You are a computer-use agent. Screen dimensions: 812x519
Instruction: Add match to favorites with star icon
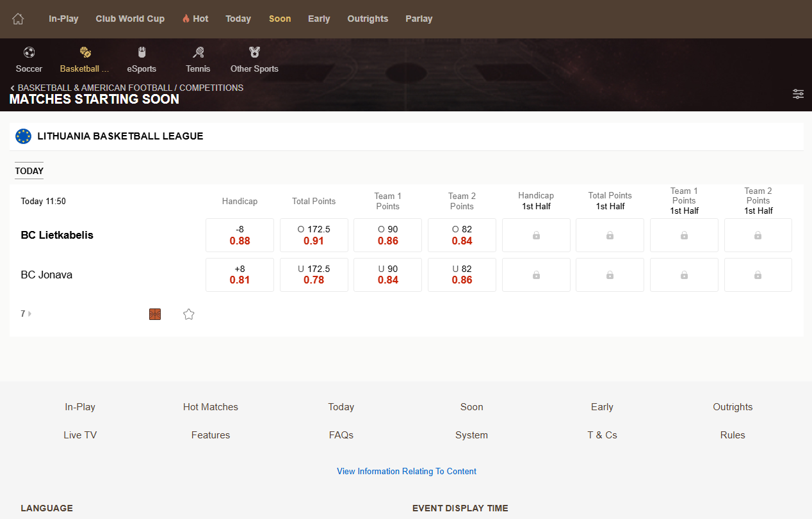[x=188, y=314]
